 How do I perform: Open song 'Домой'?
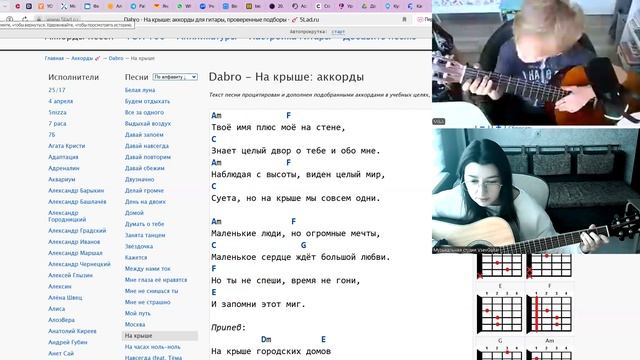(134, 213)
